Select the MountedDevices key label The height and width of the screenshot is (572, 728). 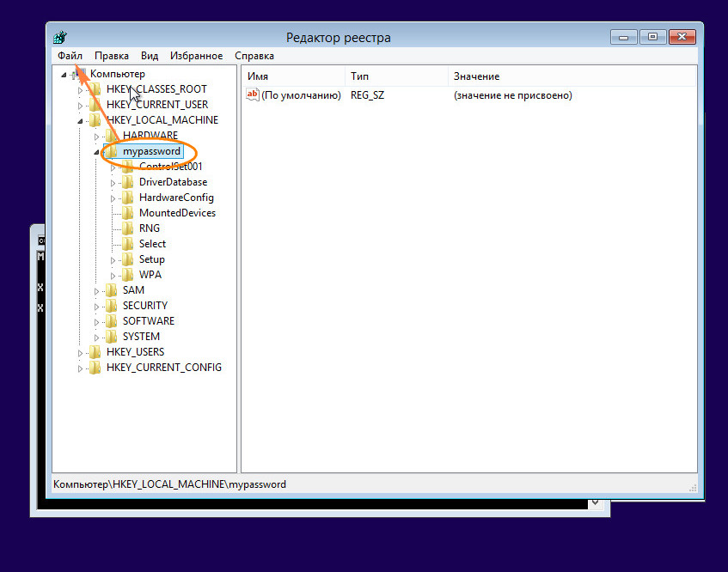(177, 213)
